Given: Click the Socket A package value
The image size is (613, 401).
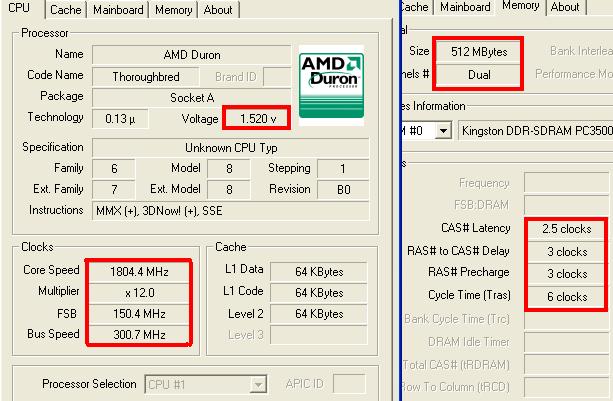Looking at the screenshot, I should (192, 98).
